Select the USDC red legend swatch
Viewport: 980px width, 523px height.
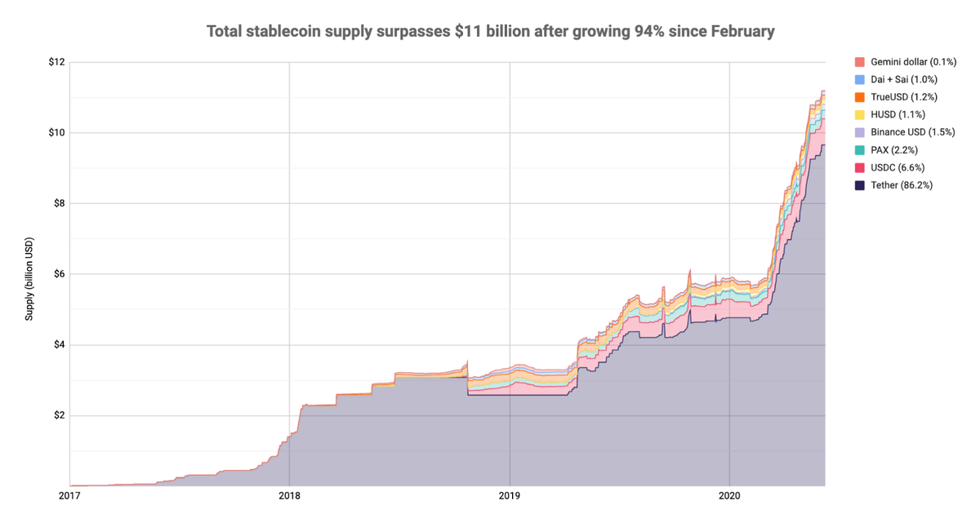[860, 168]
